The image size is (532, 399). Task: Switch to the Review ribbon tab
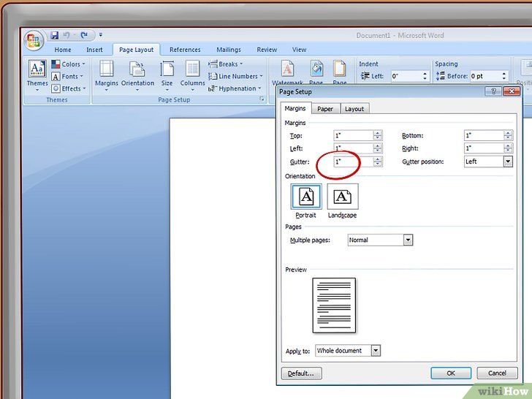[267, 50]
